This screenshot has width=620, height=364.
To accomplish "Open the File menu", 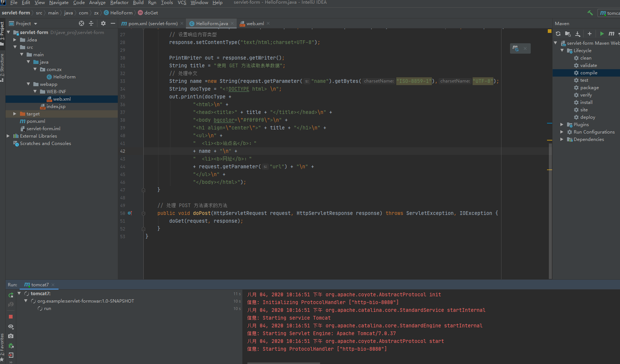I will point(14,3).
